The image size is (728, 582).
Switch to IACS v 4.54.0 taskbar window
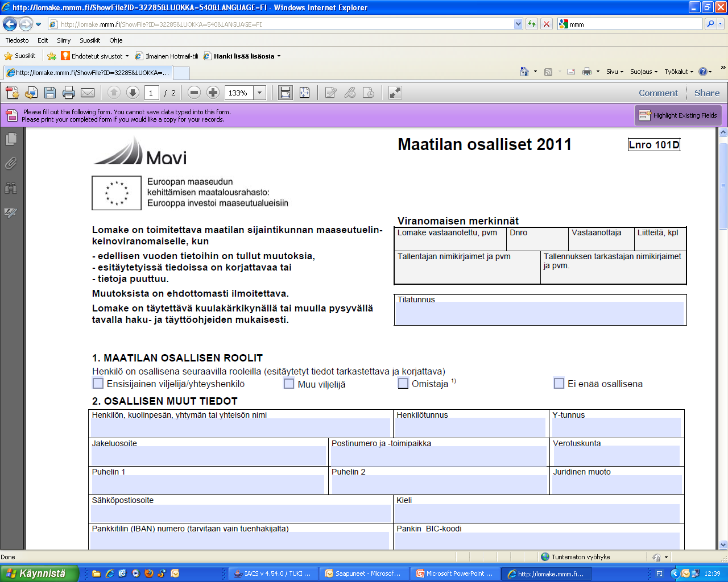(273, 573)
